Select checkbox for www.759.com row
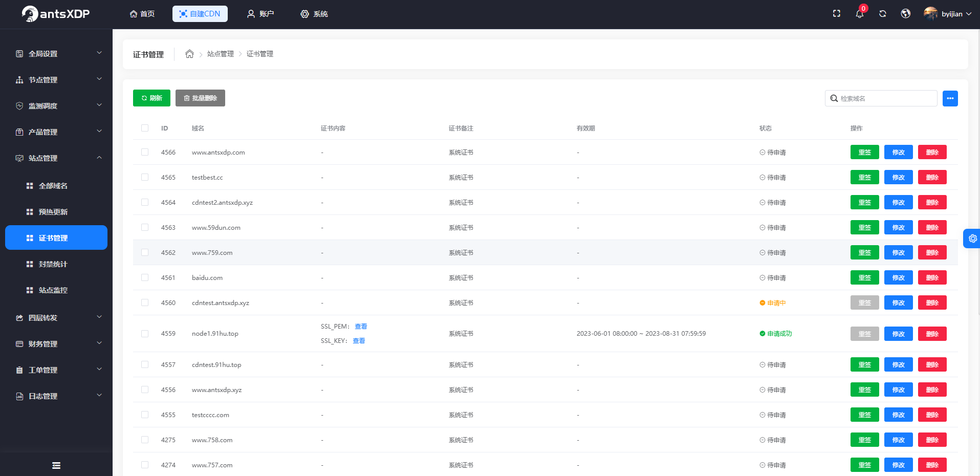Viewport: 980px width, 476px height. [145, 252]
